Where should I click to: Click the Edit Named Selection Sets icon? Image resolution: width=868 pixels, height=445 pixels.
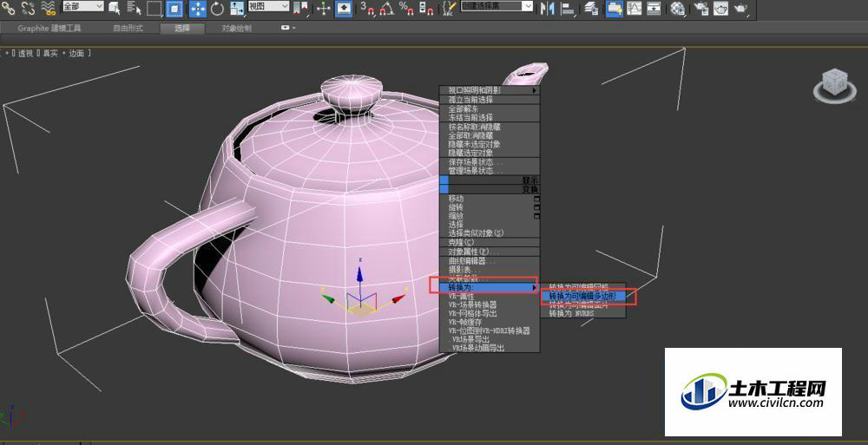(x=450, y=8)
